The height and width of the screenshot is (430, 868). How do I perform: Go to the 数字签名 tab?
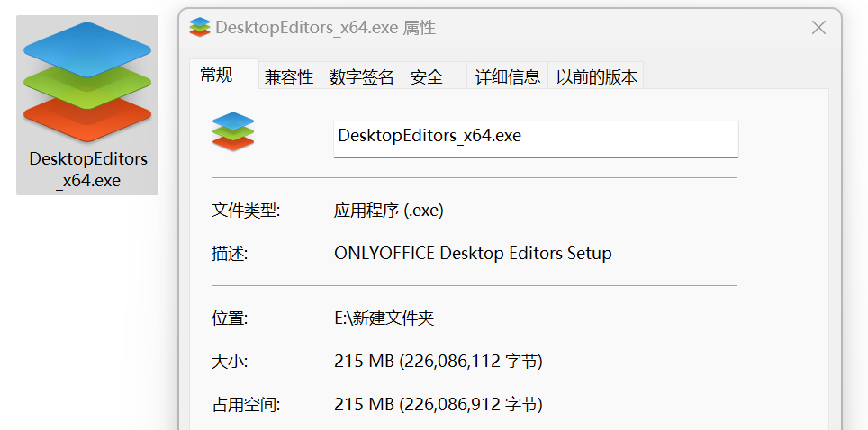click(362, 77)
